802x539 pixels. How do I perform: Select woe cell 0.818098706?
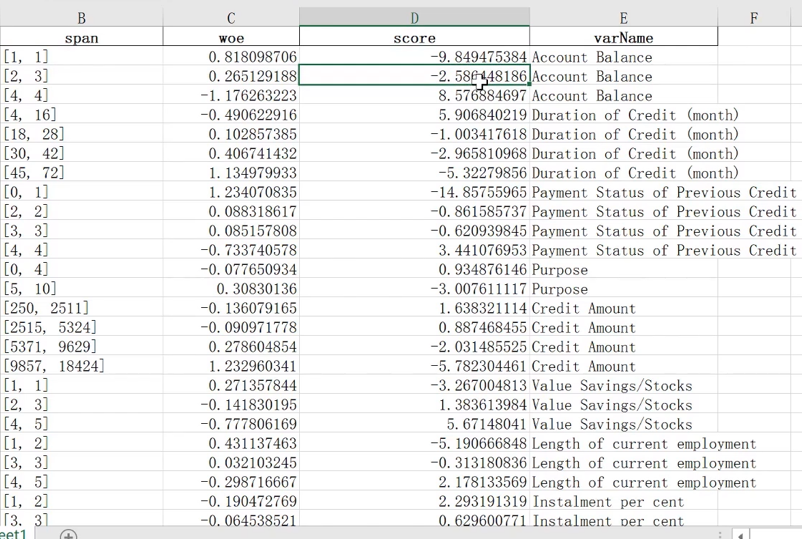[231, 57]
